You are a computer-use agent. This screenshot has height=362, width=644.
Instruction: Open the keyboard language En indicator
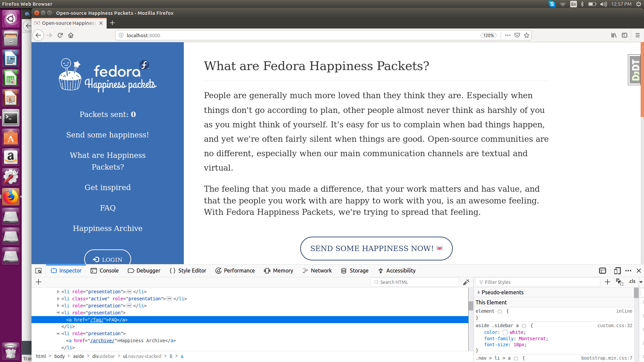[x=574, y=4]
